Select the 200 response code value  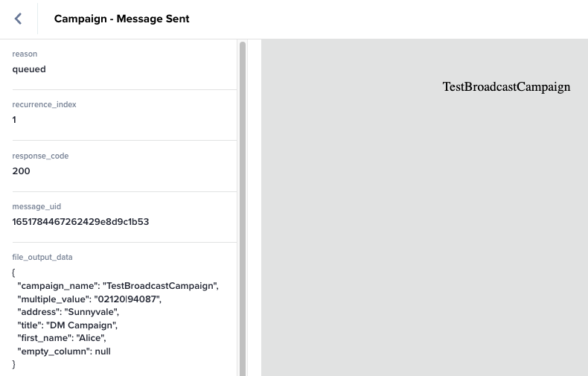pyautogui.click(x=22, y=171)
